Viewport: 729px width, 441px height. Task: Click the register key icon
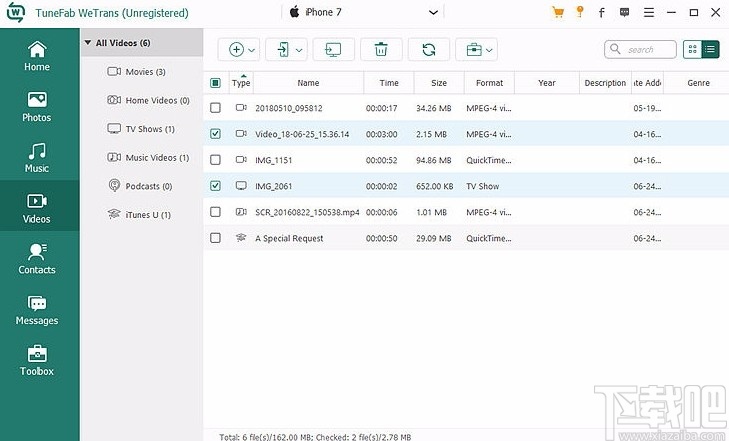(x=580, y=12)
